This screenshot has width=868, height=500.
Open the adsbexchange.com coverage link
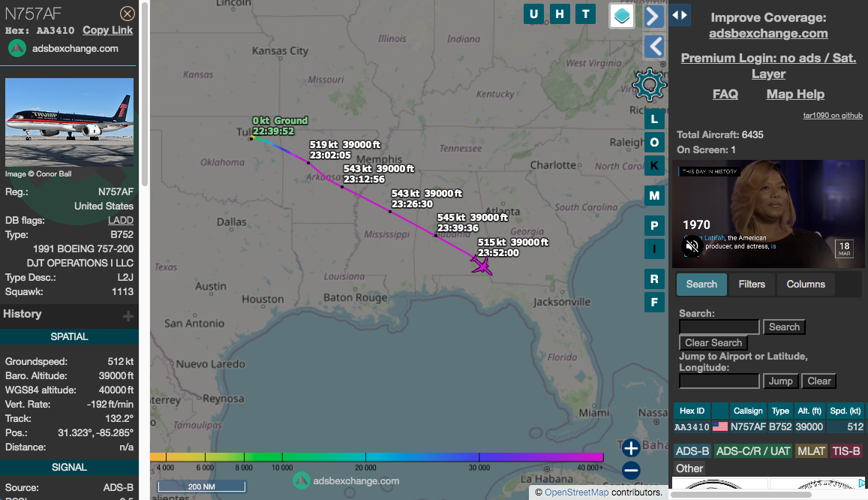coord(768,33)
